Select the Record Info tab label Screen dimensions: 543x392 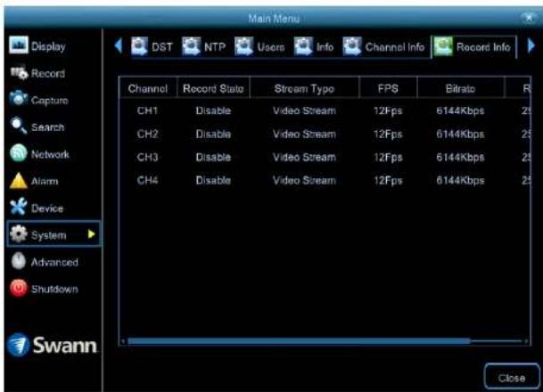click(483, 46)
